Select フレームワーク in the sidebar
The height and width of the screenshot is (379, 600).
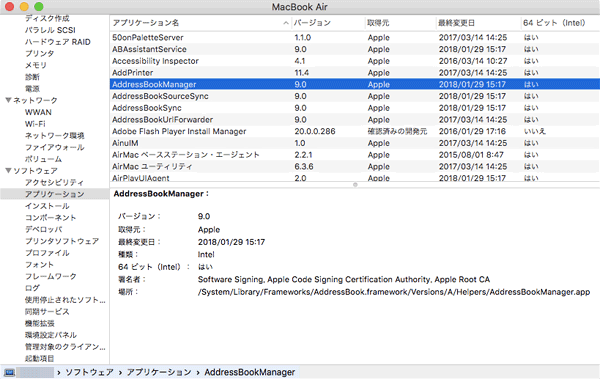tap(51, 276)
